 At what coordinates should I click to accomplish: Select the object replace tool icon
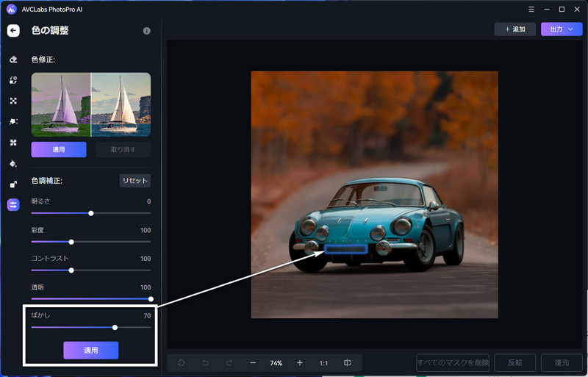point(13,80)
